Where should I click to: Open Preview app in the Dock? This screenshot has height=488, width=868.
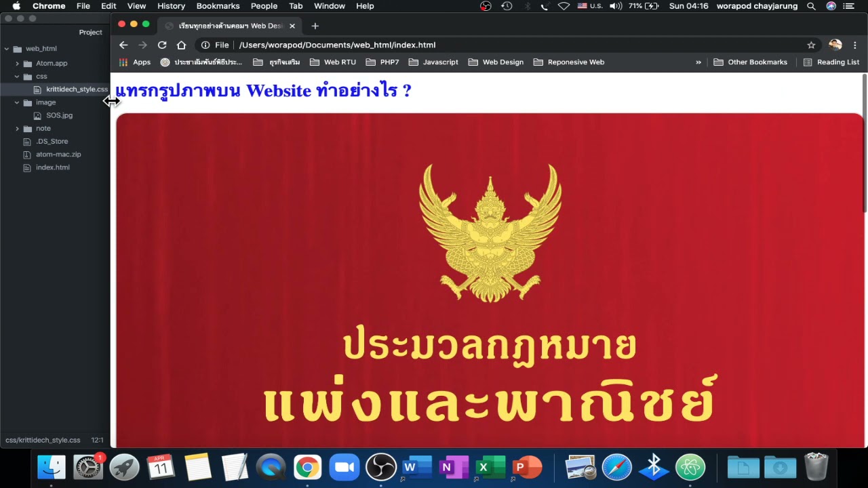pos(580,467)
